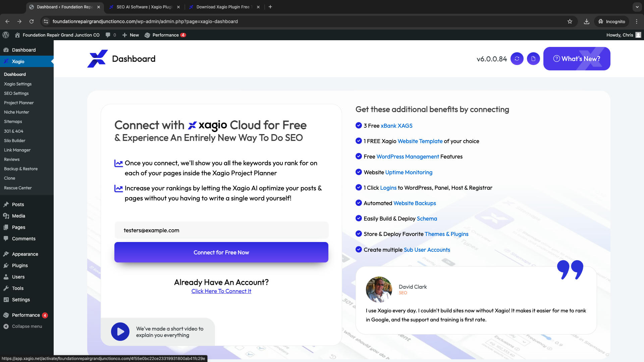Click the site information icon in address bar
Screen dimensions: 644x362
(x=46, y=21)
